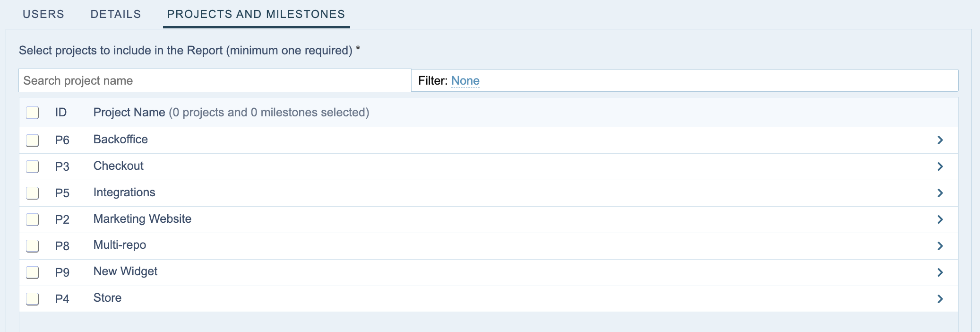Expand the Multi-repo project chevron
The height and width of the screenshot is (332, 980).
pos(940,246)
